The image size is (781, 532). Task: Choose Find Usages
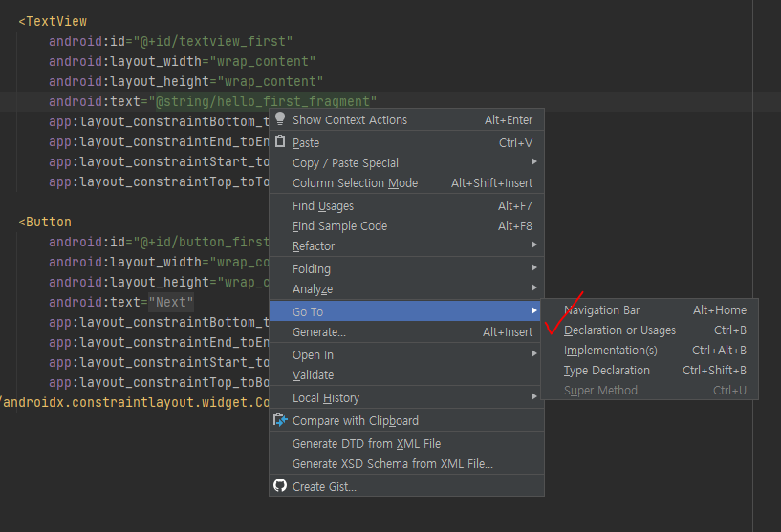click(406, 206)
